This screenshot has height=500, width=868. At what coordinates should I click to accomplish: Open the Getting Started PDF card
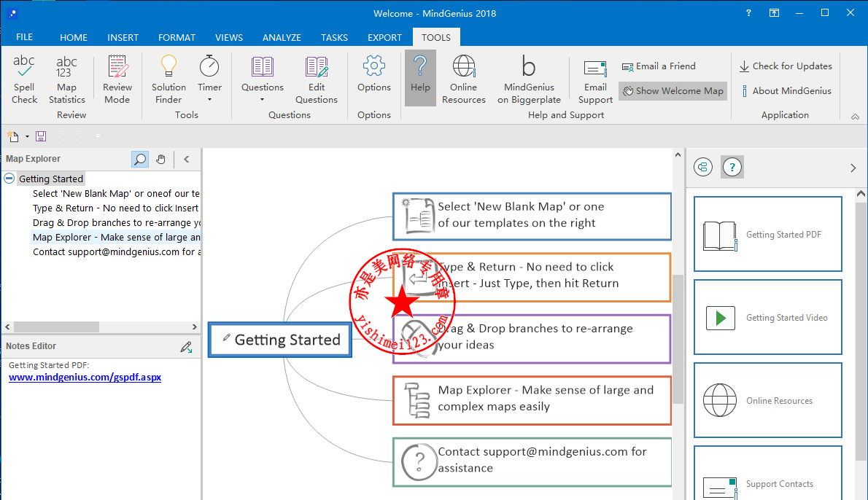pyautogui.click(x=768, y=234)
